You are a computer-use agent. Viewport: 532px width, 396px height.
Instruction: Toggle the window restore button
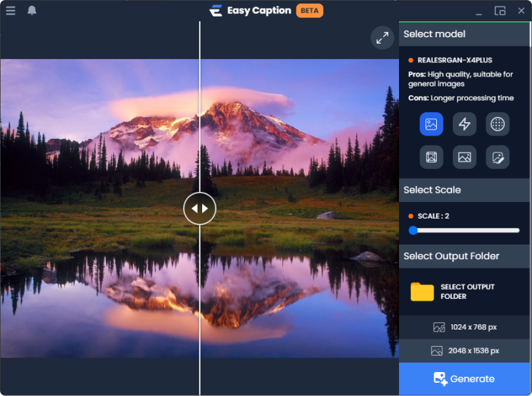[x=500, y=11]
